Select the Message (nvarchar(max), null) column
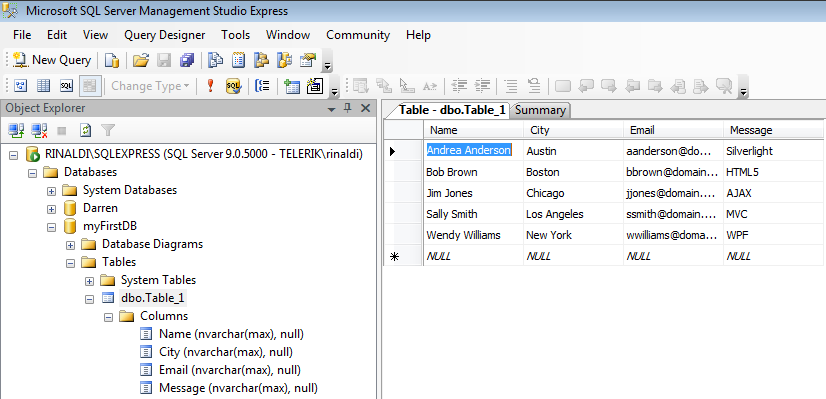Image resolution: width=826 pixels, height=399 pixels. 238,388
